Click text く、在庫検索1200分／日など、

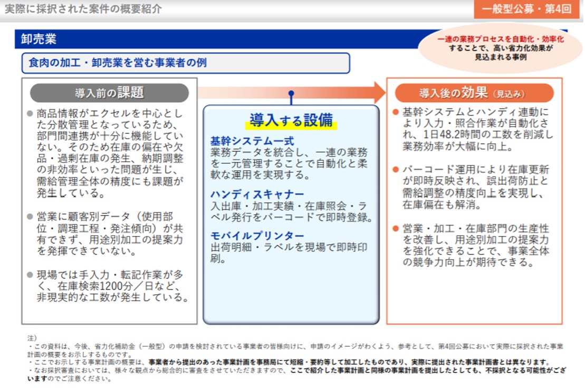tap(109, 286)
